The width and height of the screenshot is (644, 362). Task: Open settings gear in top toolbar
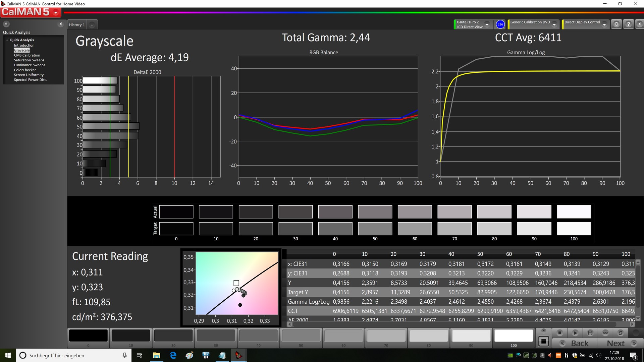point(616,24)
